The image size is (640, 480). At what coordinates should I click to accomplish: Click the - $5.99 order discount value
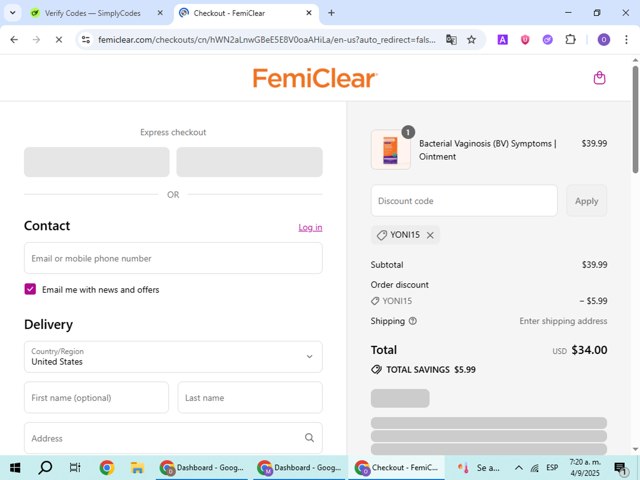tap(593, 301)
